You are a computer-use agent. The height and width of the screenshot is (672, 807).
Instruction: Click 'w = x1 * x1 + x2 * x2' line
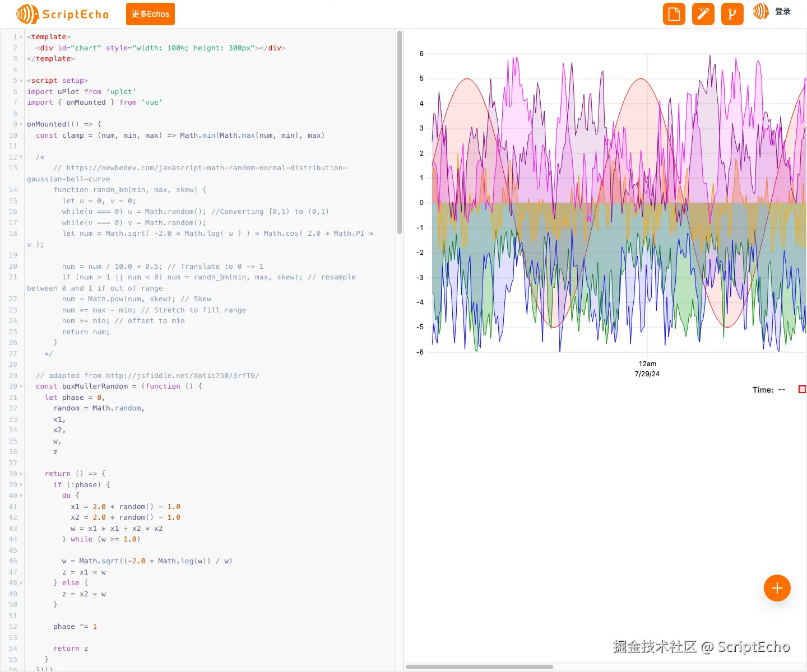point(117,529)
